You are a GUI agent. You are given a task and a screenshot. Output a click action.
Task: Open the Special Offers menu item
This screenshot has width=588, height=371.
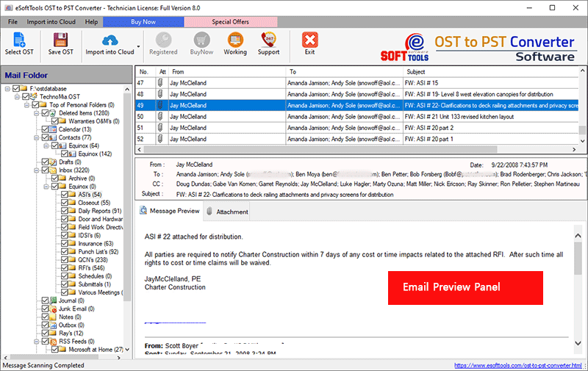click(x=230, y=22)
